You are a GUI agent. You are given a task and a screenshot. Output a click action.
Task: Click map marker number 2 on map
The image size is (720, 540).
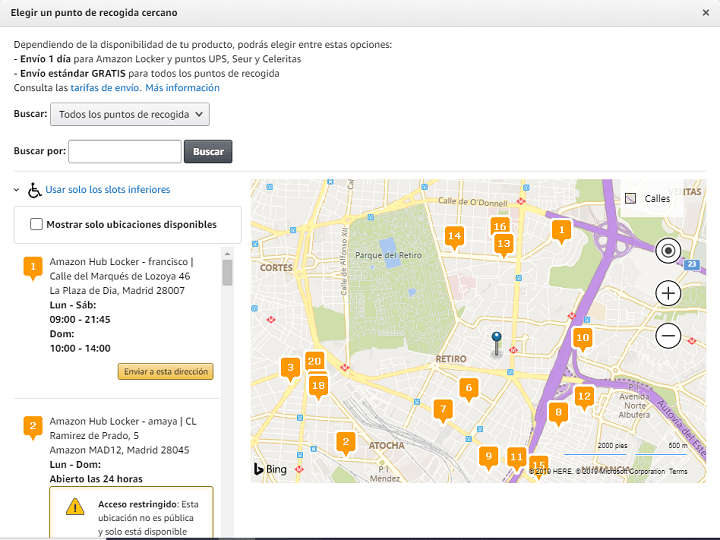pos(346,443)
